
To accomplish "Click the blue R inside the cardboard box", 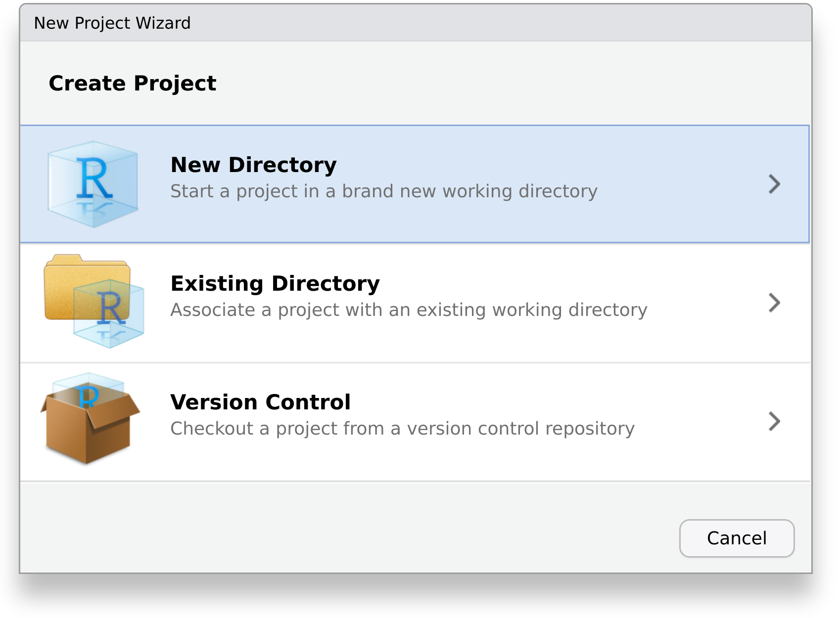I will (x=89, y=397).
